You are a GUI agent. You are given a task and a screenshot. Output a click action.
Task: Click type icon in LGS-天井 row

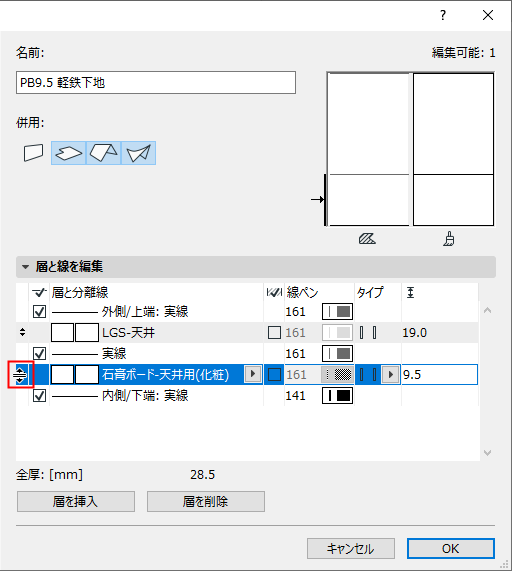tap(368, 332)
